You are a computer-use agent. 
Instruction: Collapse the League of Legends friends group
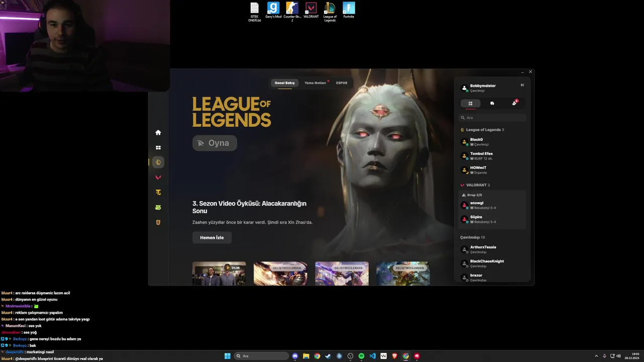(482, 130)
